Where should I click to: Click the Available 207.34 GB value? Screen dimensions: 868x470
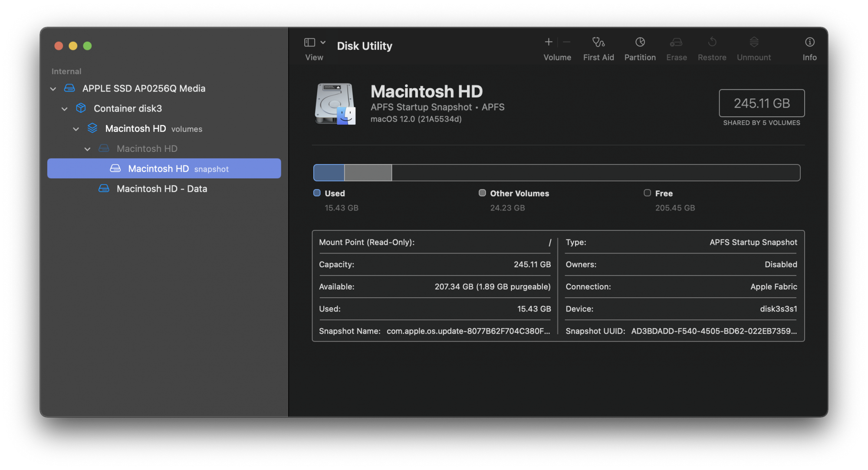tap(493, 287)
